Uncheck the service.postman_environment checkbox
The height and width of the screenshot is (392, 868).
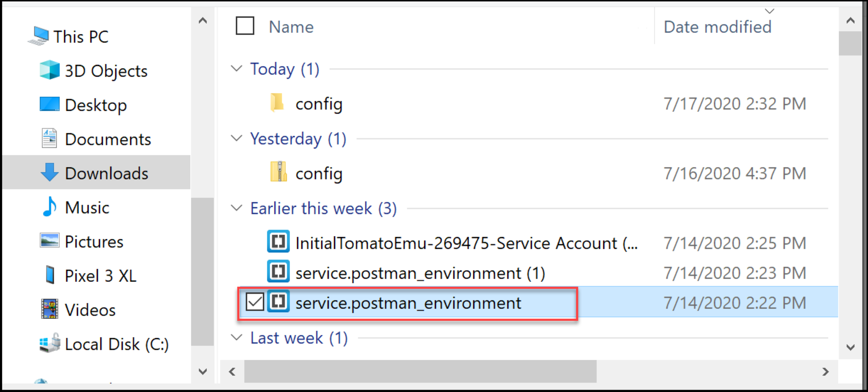pos(254,302)
